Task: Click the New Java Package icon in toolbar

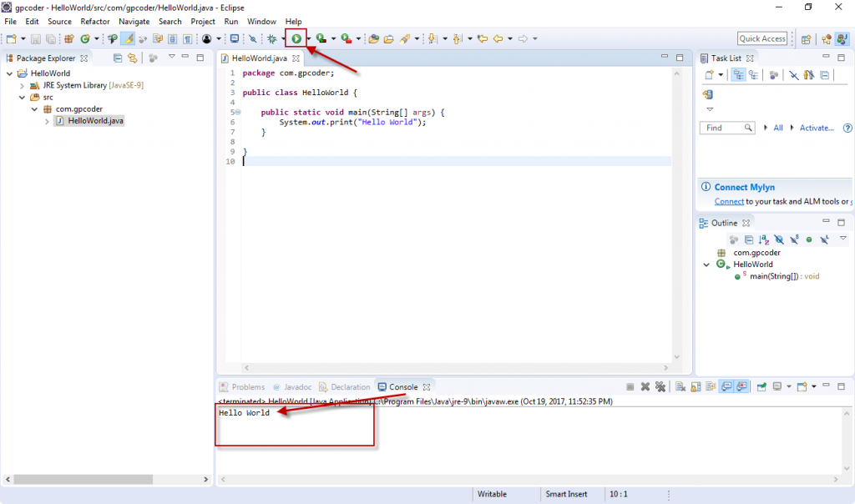Action: (x=69, y=38)
